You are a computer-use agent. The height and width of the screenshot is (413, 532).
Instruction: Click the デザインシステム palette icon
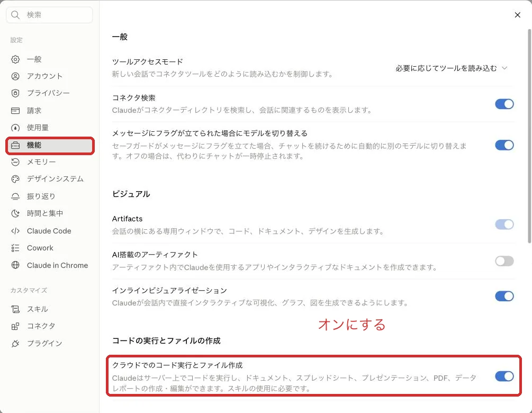(15, 179)
